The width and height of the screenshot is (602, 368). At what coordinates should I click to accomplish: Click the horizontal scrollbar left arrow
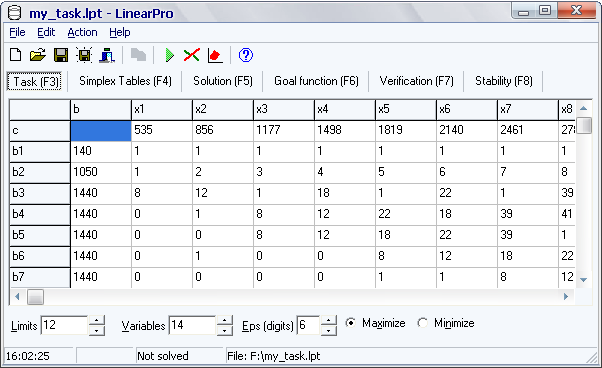point(17,297)
